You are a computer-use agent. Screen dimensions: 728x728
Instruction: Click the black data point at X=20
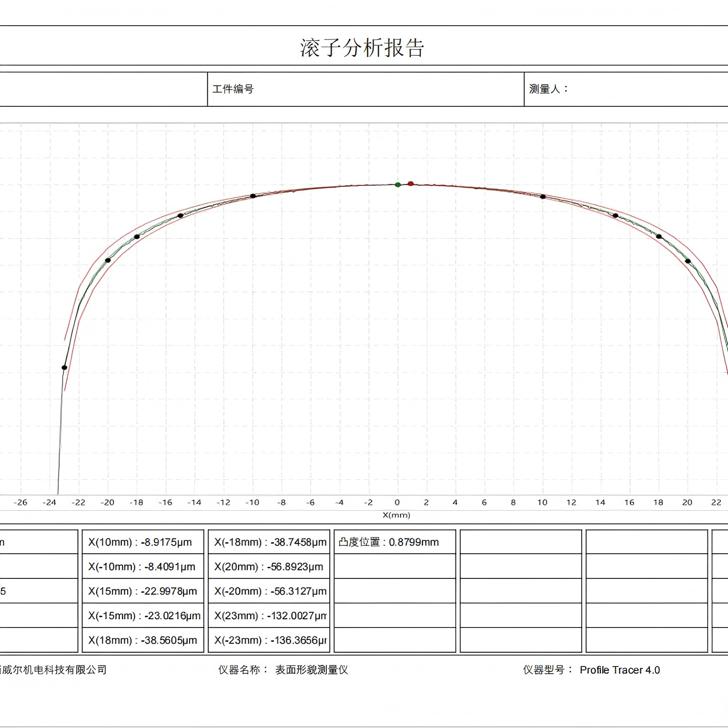pyautogui.click(x=688, y=261)
